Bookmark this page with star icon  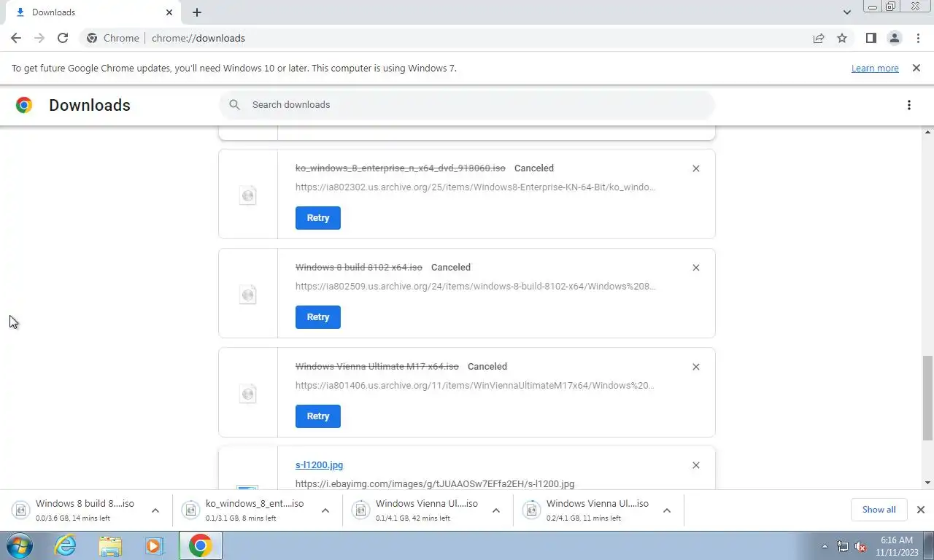tap(842, 38)
